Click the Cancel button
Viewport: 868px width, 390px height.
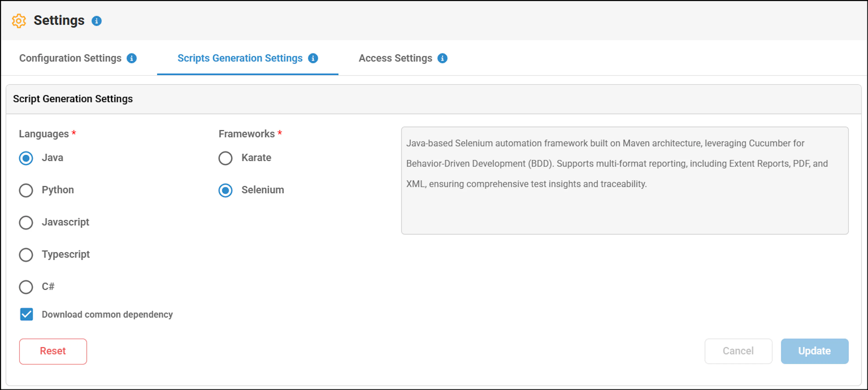(x=738, y=351)
